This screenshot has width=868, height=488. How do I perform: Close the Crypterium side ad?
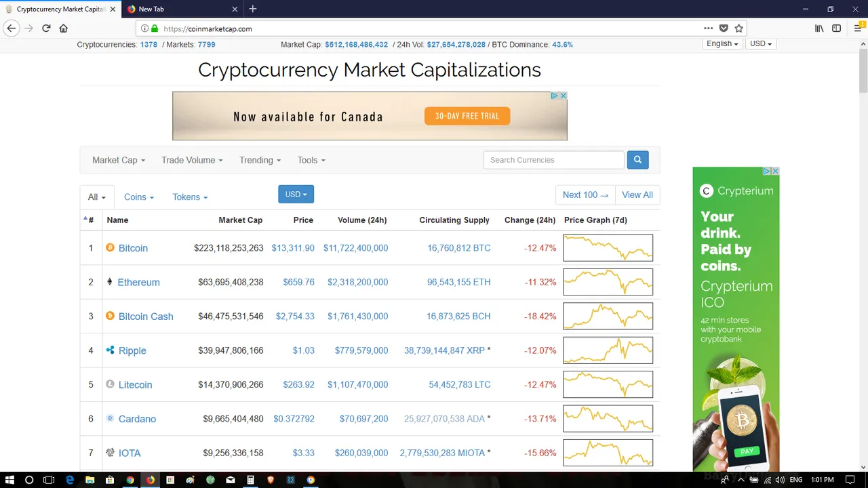coord(775,171)
